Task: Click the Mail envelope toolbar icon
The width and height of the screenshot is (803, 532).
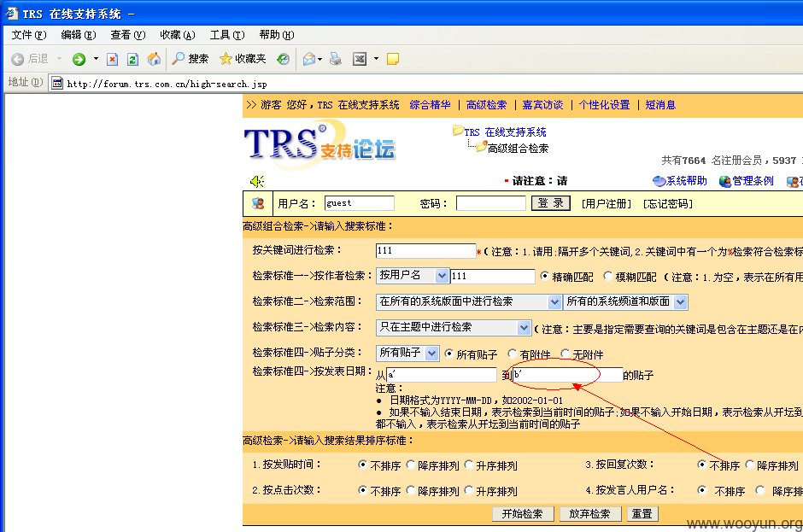Action: (x=309, y=60)
